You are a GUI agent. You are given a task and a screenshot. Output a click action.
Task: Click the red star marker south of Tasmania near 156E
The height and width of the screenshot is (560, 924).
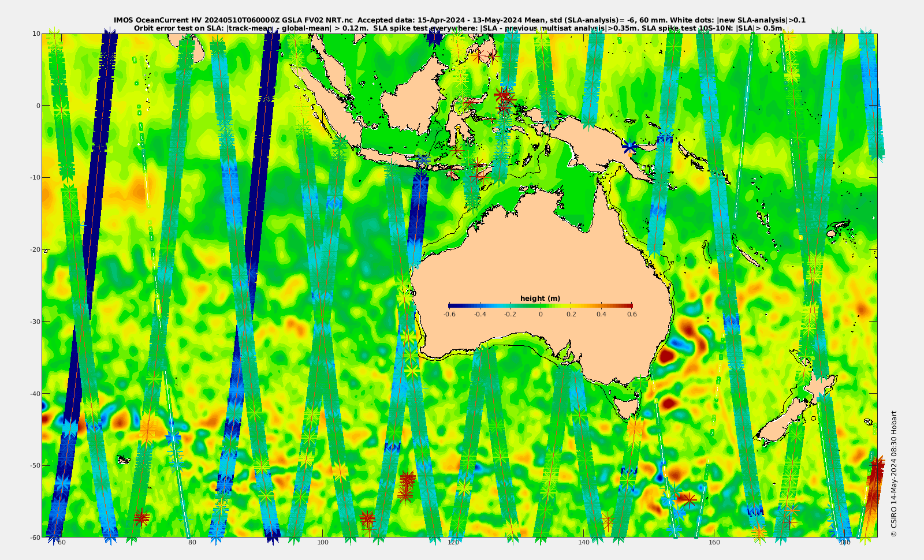[x=688, y=499]
